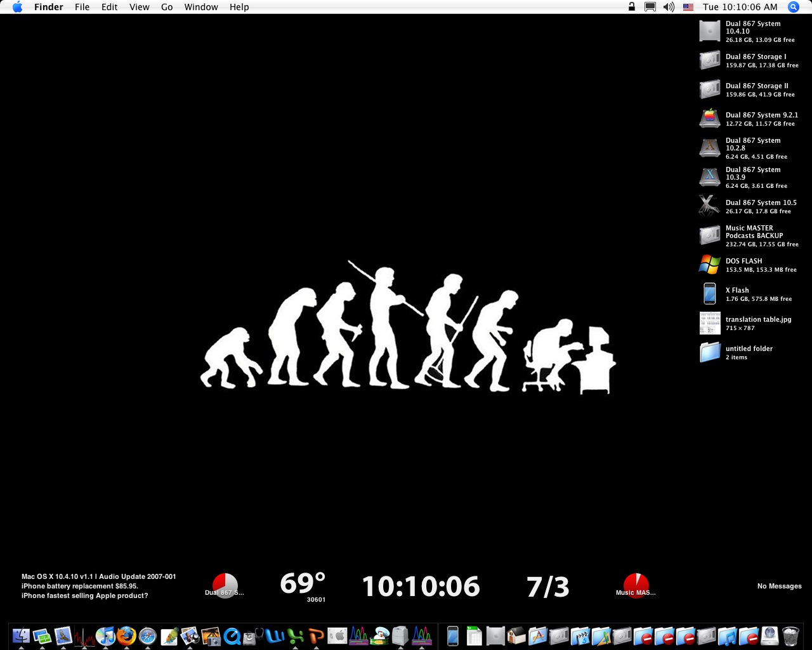The height and width of the screenshot is (650, 812).
Task: Select the translation table.jpg thumbnail
Action: pos(710,323)
